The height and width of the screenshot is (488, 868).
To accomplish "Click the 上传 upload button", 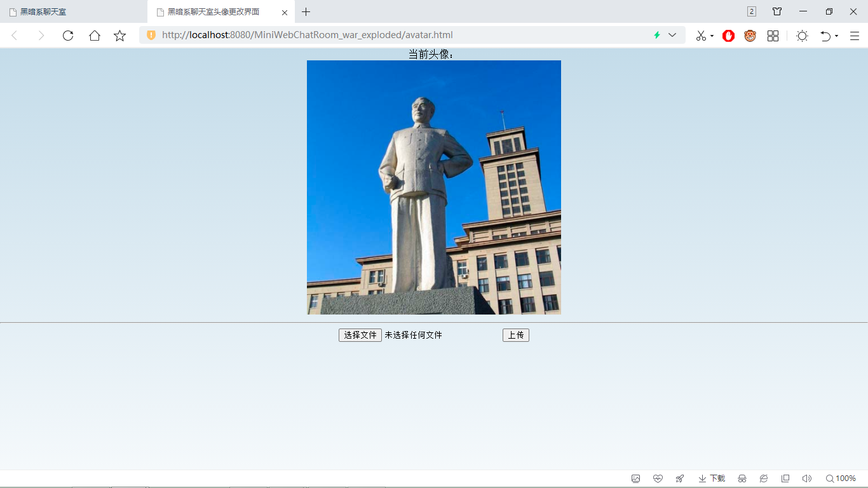I will (x=516, y=335).
